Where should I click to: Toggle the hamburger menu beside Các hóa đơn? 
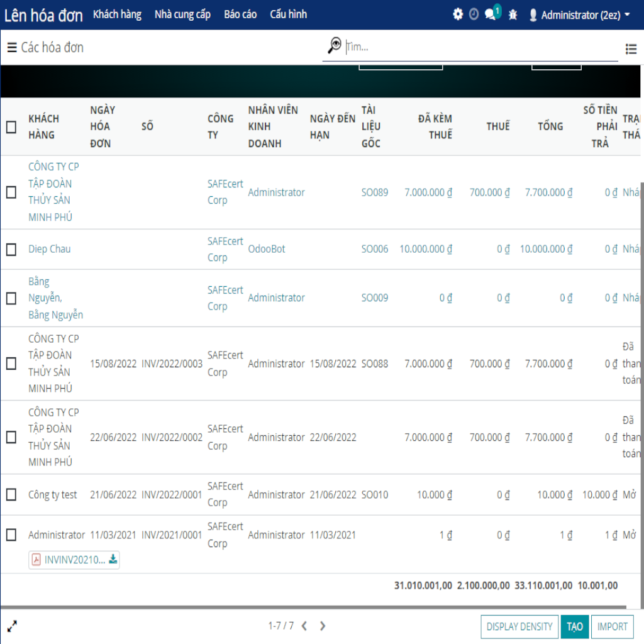[12, 48]
